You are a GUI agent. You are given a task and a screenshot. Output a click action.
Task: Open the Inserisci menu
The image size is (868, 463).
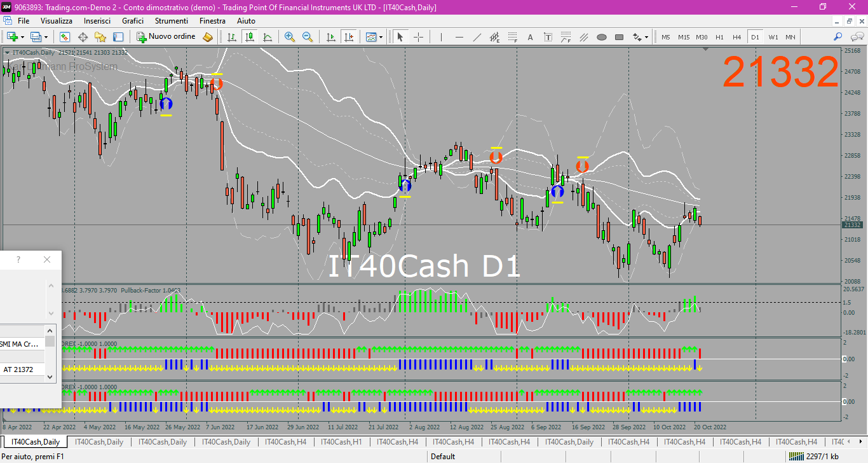pos(97,21)
